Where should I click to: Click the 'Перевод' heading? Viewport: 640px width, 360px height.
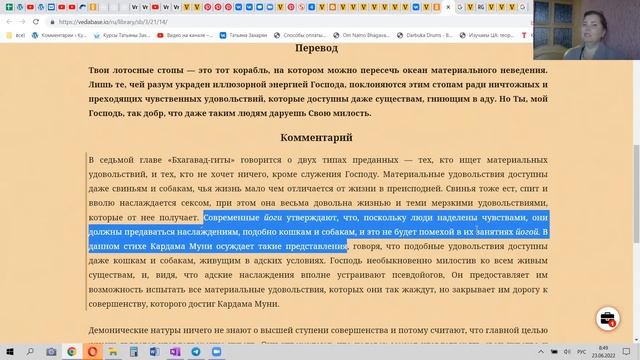(316, 48)
